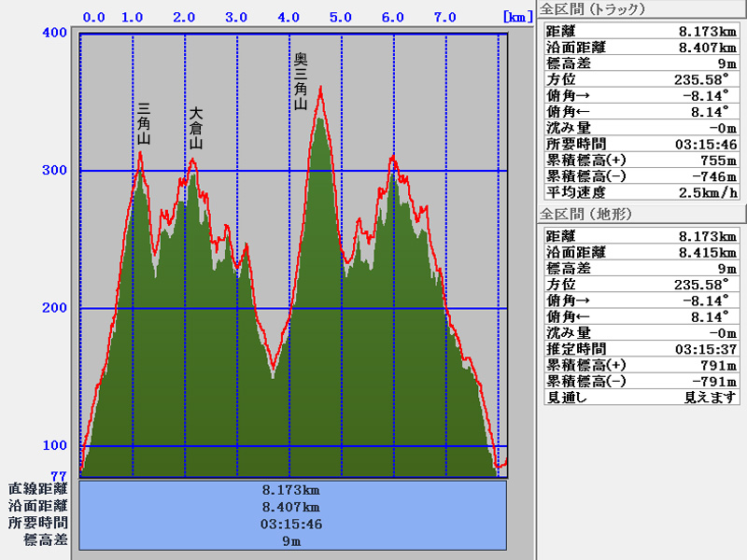Click the 見通し 見えます row

641,397
